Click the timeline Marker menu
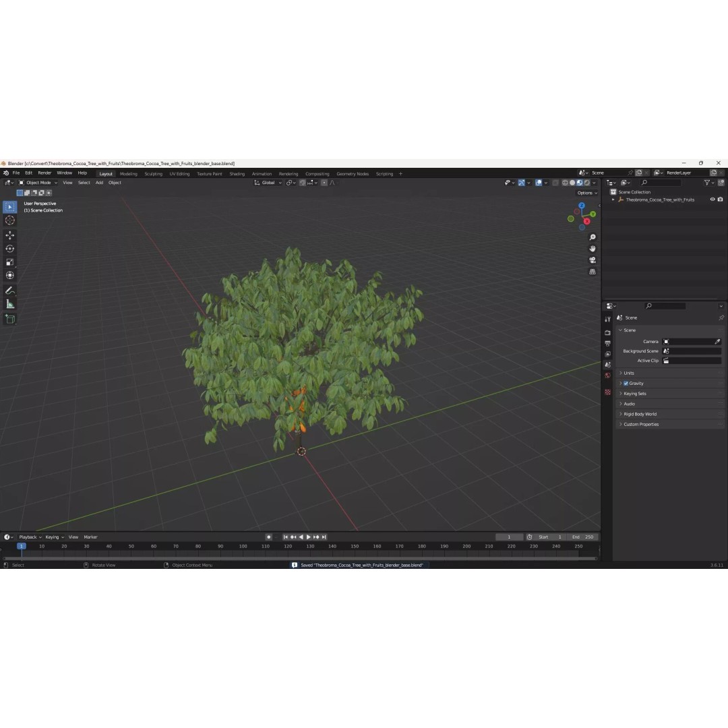Image resolution: width=728 pixels, height=728 pixels. pos(90,537)
